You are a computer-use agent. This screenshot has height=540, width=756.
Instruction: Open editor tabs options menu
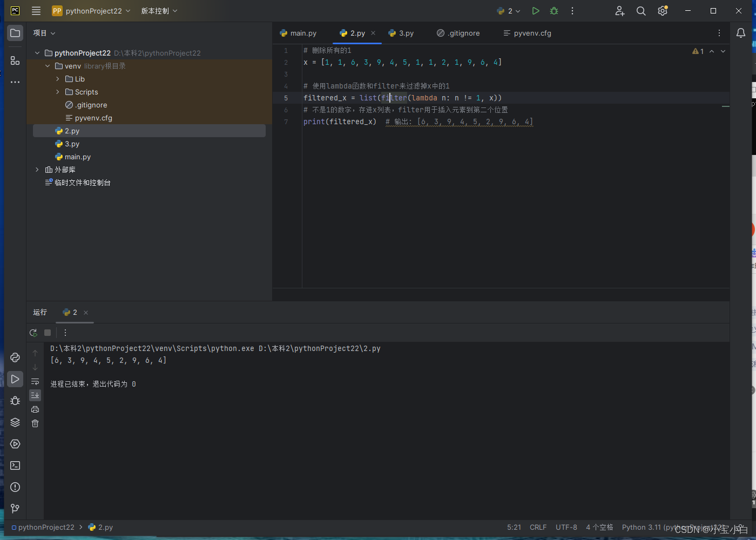(719, 33)
